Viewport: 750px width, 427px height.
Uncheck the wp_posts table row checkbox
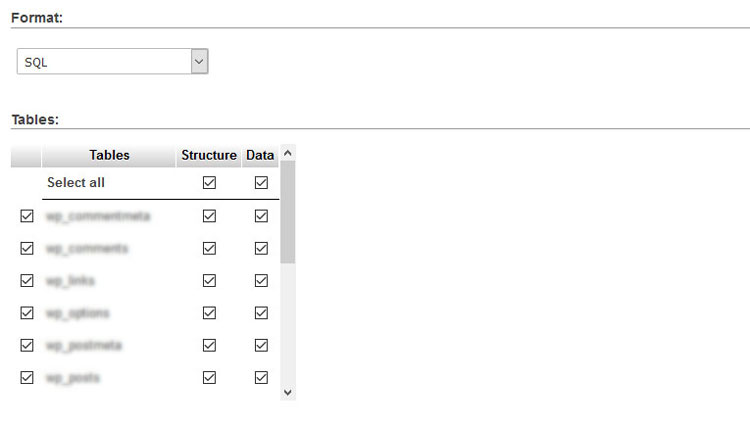coord(27,378)
